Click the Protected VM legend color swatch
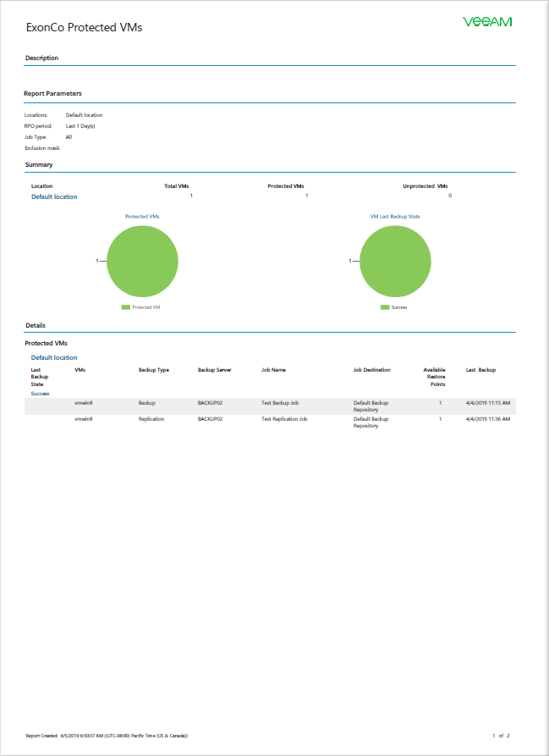The height and width of the screenshot is (756, 549). click(x=126, y=307)
